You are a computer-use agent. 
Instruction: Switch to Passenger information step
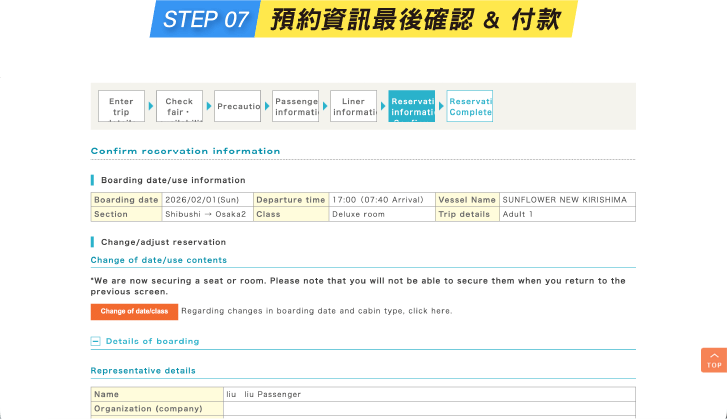point(295,106)
